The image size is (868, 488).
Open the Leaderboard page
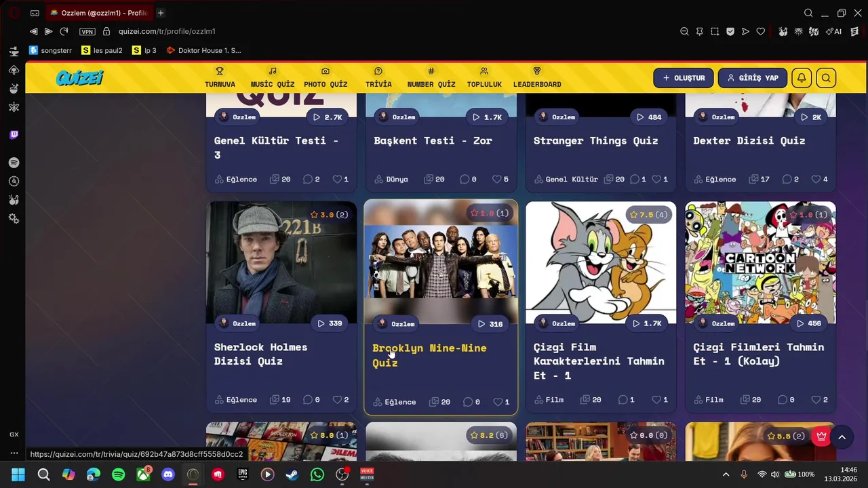537,77
